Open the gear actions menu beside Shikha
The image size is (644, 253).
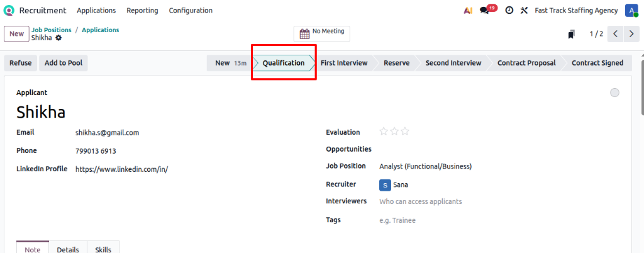58,38
